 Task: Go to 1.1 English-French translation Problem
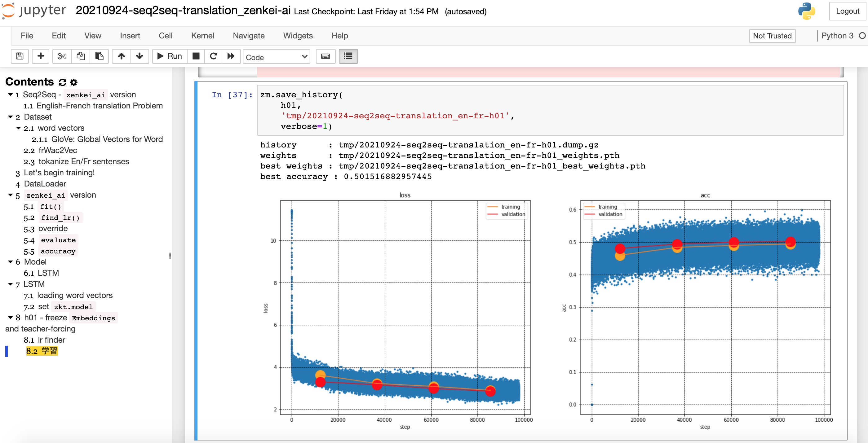(x=93, y=106)
